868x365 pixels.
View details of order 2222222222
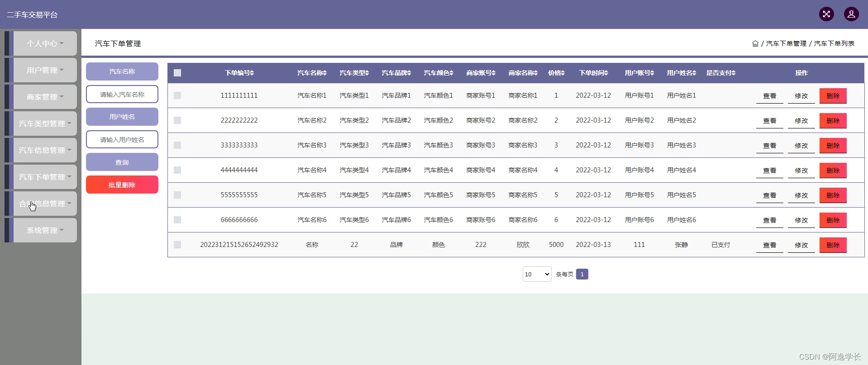pos(769,121)
